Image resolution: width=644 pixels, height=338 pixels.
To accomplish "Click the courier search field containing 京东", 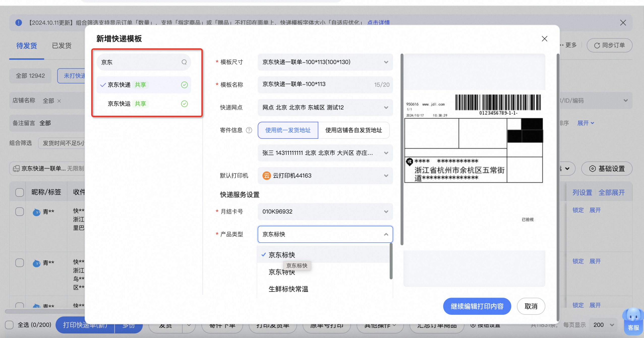I will pyautogui.click(x=144, y=62).
